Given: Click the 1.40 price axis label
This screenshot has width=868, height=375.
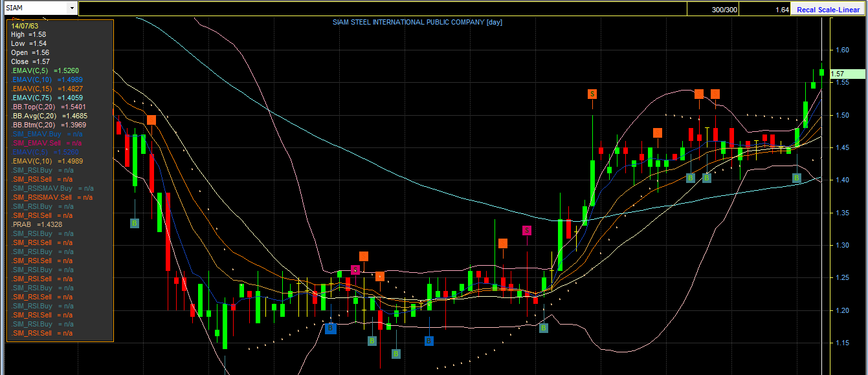Looking at the screenshot, I should pos(841,180).
